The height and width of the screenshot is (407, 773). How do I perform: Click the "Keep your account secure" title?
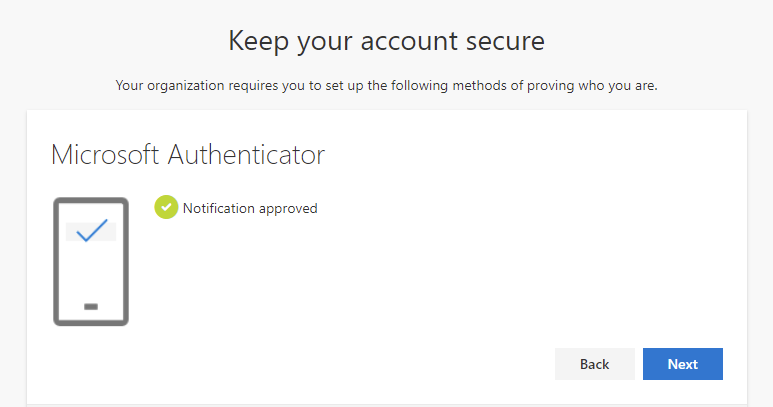pos(386,41)
